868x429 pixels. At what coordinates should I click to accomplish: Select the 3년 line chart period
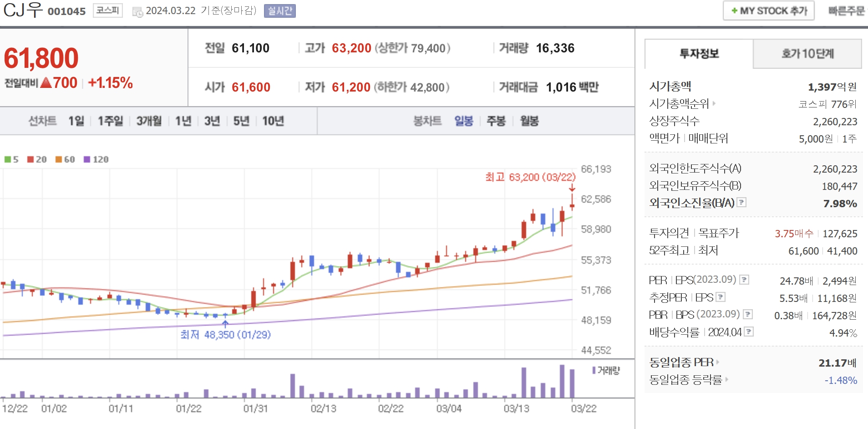[212, 121]
